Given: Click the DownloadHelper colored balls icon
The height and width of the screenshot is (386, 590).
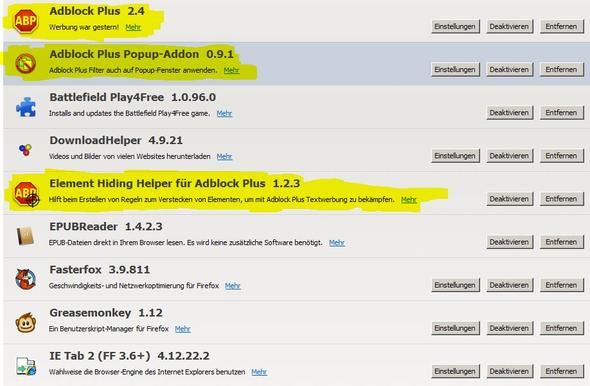Looking at the screenshot, I should point(25,150).
